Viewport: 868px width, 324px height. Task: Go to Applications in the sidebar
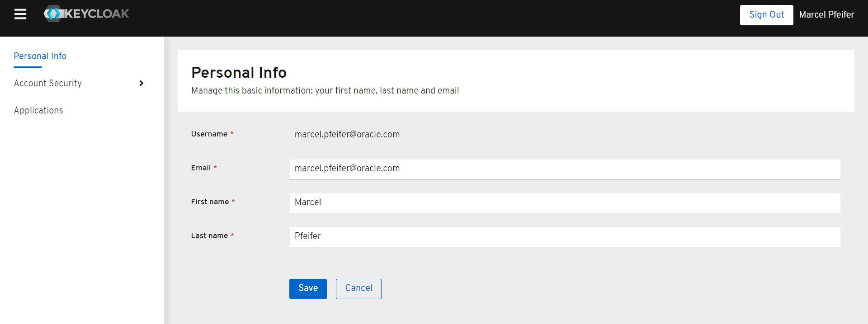pyautogui.click(x=38, y=110)
